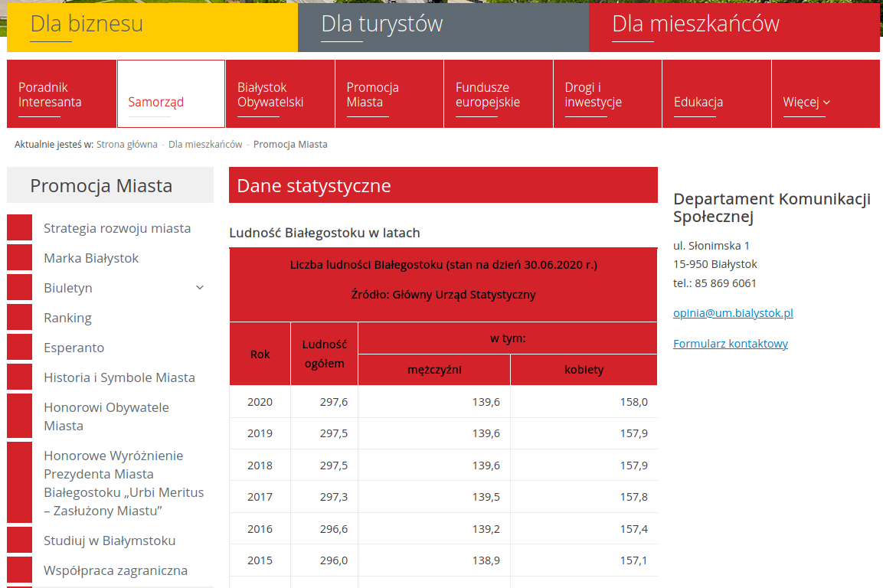883x588 pixels.
Task: Click the 296,6 population value
Action: pyautogui.click(x=334, y=529)
